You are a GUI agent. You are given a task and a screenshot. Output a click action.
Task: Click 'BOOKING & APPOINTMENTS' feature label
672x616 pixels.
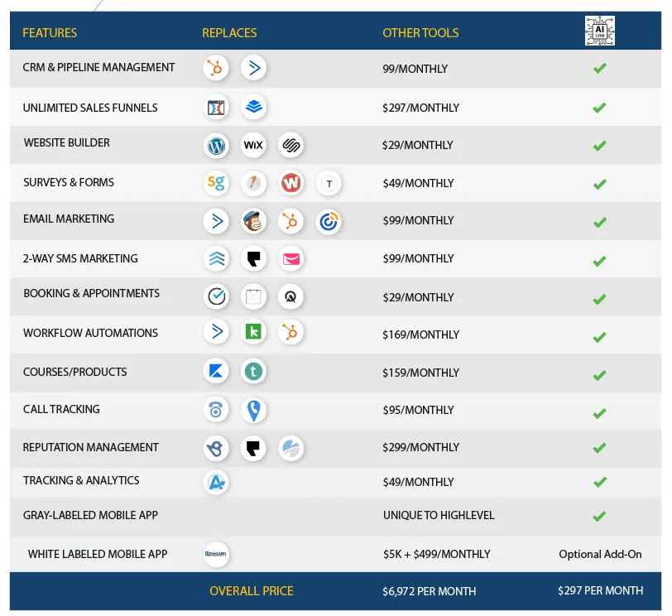tap(91, 293)
